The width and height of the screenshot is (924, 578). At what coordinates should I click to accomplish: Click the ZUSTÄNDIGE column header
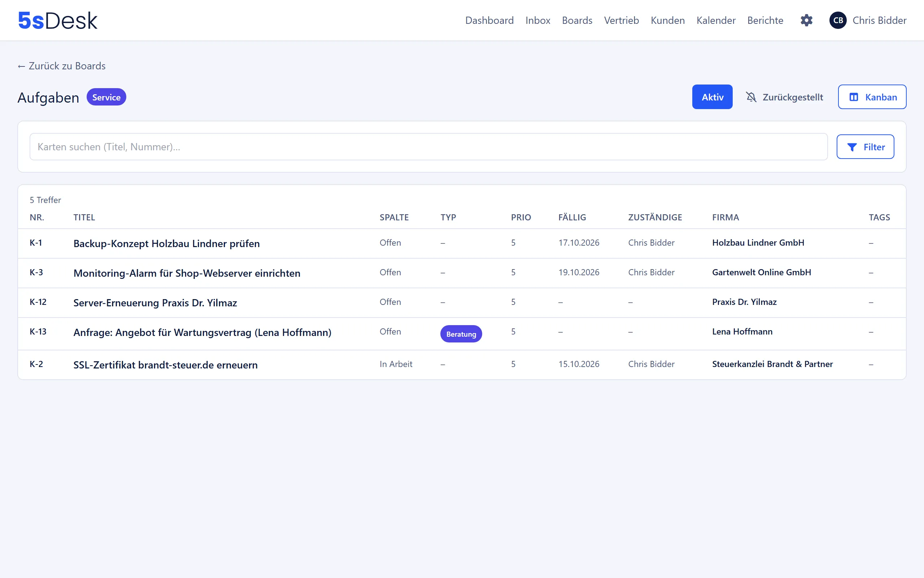click(655, 217)
